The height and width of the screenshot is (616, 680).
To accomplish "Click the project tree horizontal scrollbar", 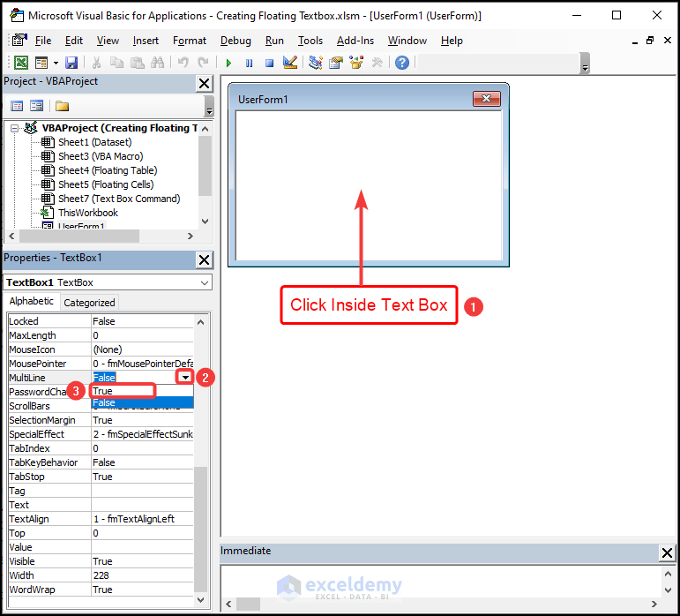I will point(79,236).
